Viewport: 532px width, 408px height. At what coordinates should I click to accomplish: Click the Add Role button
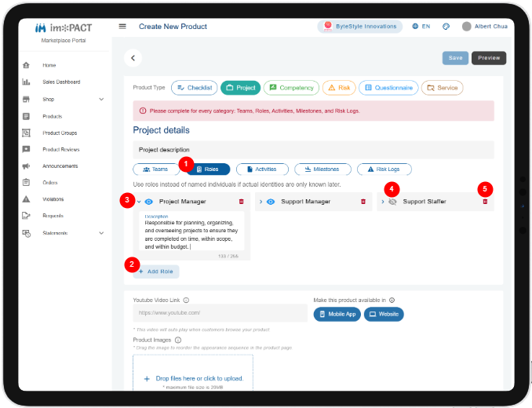pyautogui.click(x=156, y=271)
